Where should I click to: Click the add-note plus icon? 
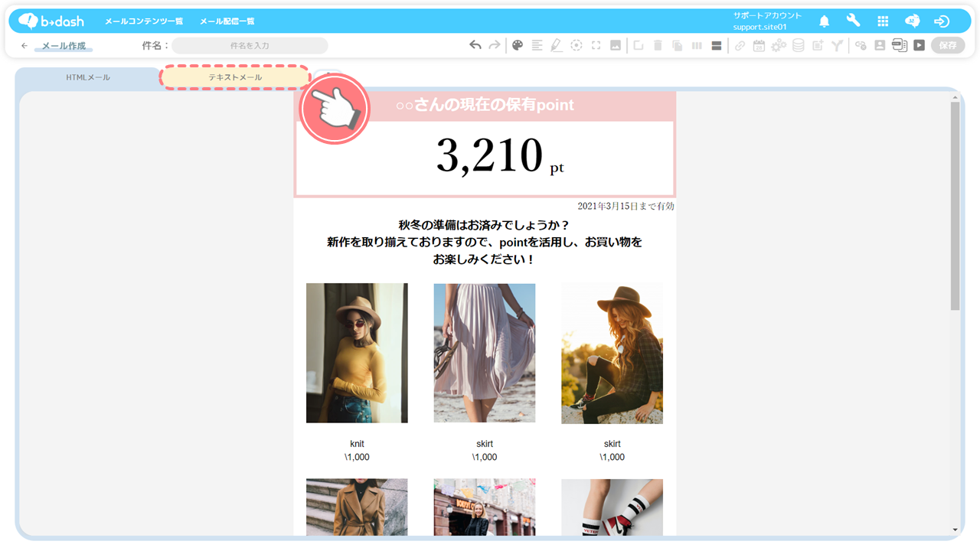coord(818,45)
